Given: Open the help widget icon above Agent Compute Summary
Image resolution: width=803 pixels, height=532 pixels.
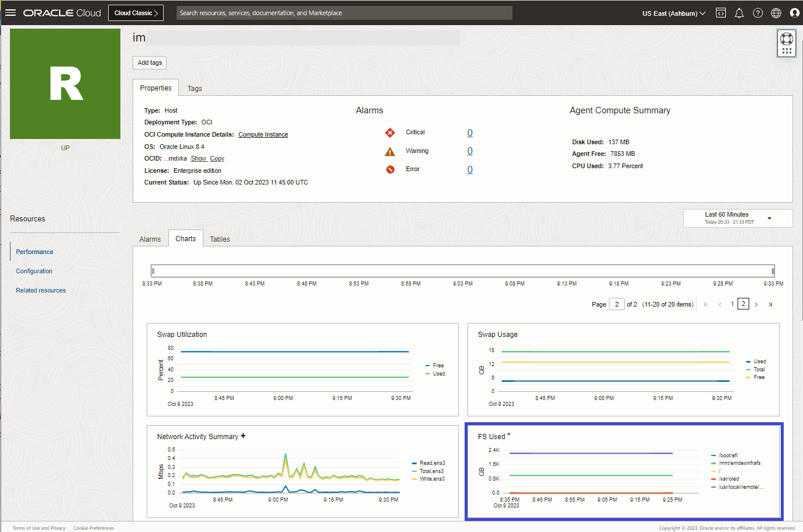Looking at the screenshot, I should click(x=786, y=42).
